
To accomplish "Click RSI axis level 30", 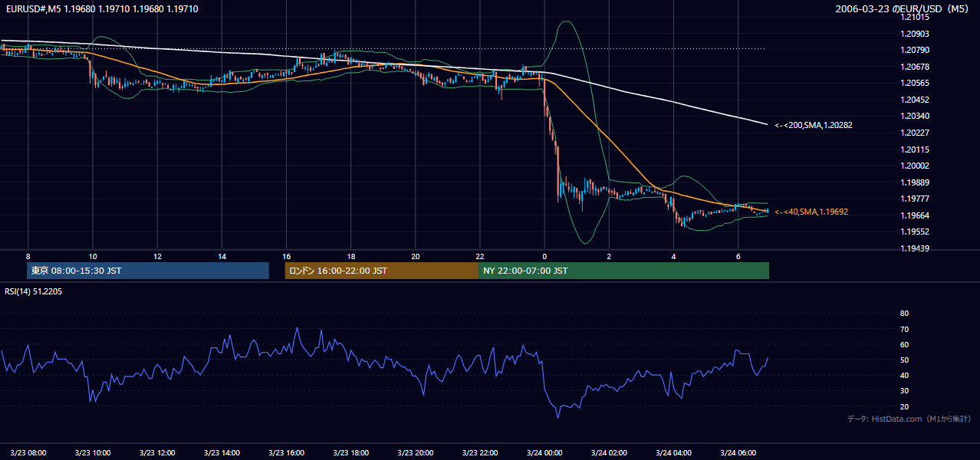I will 904,390.
